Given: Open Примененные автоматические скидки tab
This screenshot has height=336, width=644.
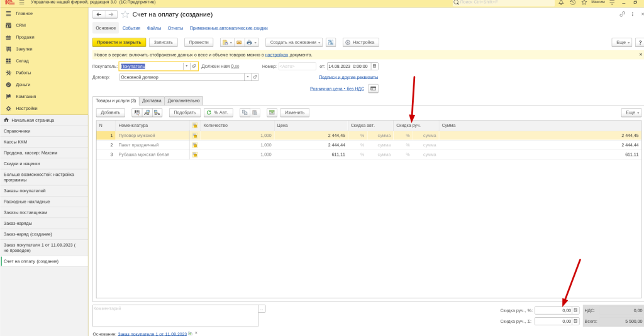Looking at the screenshot, I should click(228, 28).
